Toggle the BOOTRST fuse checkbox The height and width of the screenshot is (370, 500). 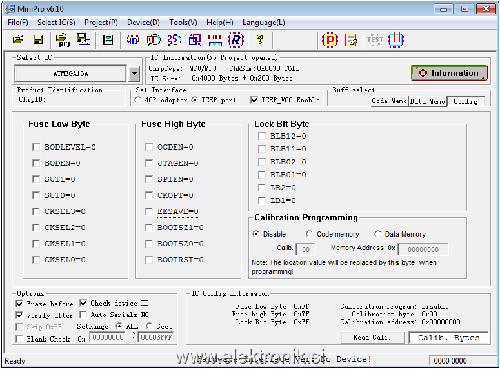[149, 260]
